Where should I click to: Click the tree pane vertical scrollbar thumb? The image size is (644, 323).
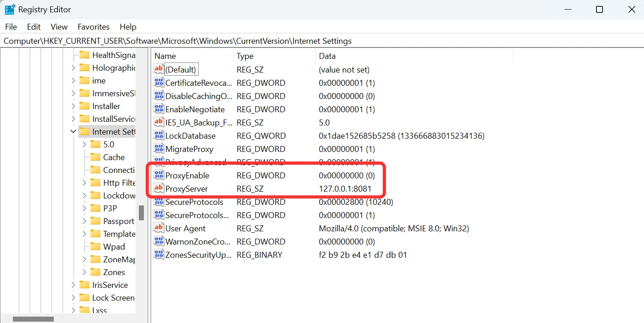click(142, 213)
